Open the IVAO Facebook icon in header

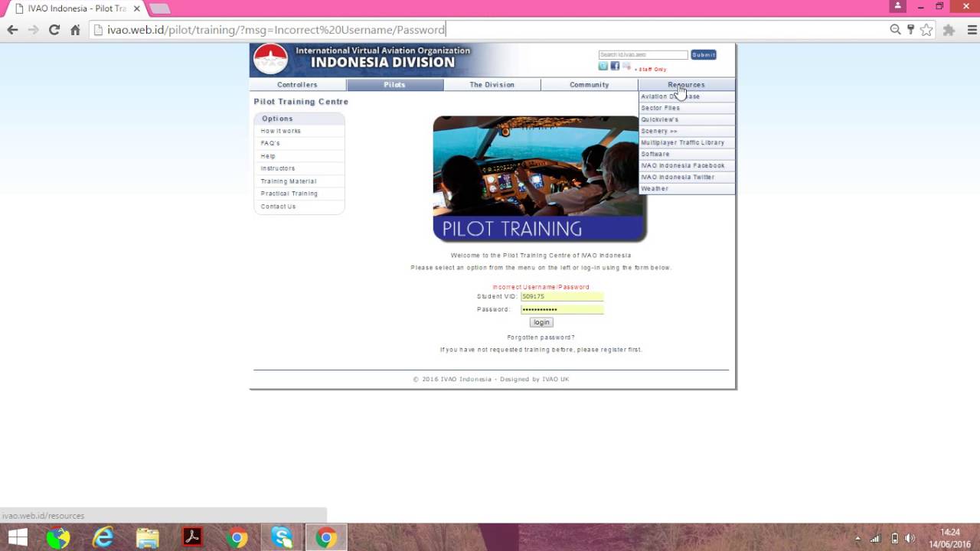(x=615, y=66)
